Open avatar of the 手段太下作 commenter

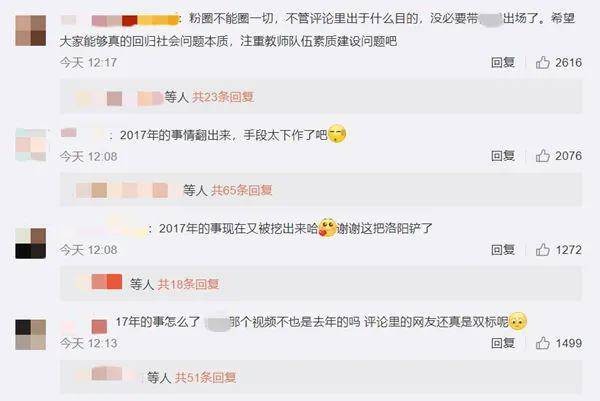click(31, 145)
